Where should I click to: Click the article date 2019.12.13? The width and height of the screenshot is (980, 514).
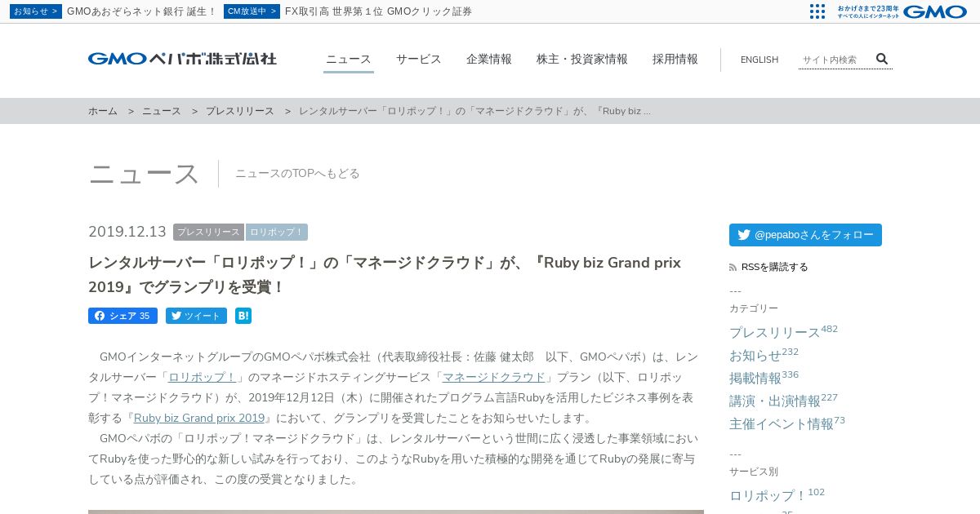point(127,232)
